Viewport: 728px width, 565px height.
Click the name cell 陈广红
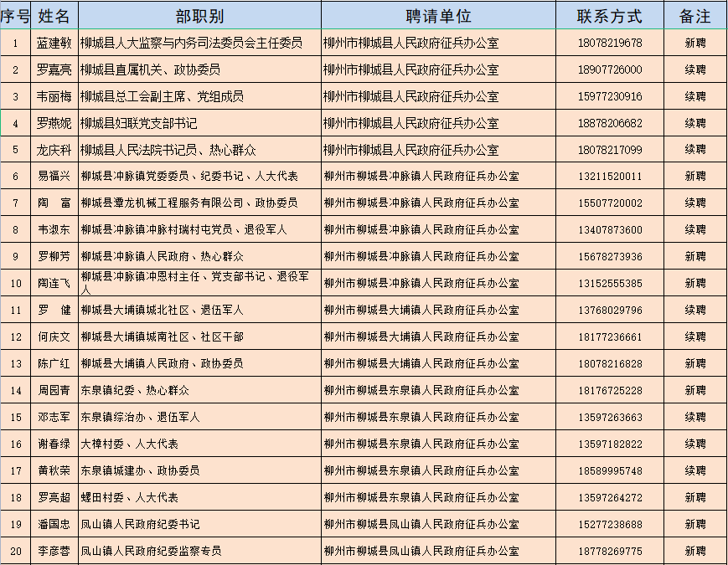54,363
